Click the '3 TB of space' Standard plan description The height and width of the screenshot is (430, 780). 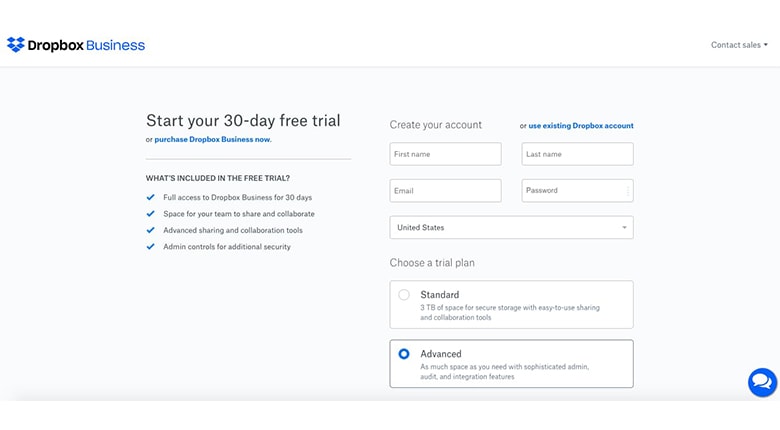click(510, 313)
